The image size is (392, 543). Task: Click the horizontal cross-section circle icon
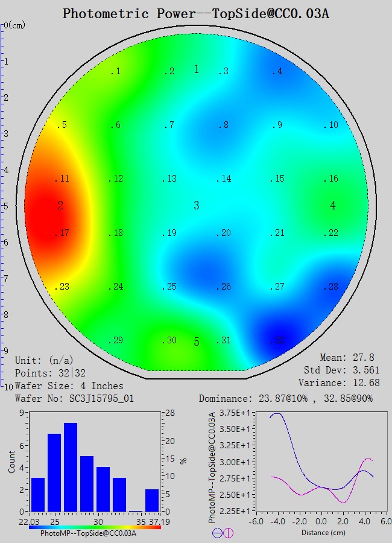pos(217,533)
